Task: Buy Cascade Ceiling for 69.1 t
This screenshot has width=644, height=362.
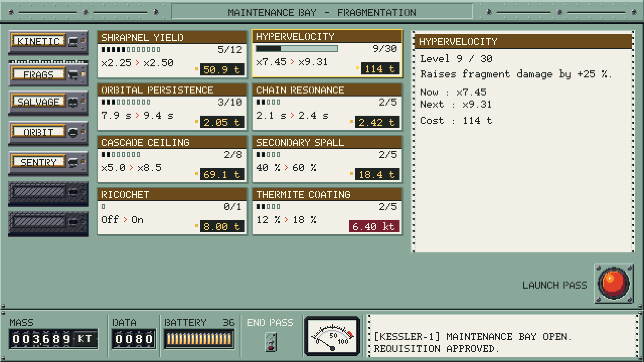Action: coord(222,174)
